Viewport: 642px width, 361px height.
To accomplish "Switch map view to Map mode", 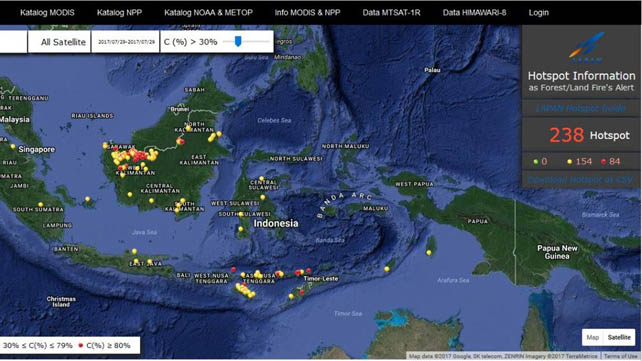I will coord(592,337).
